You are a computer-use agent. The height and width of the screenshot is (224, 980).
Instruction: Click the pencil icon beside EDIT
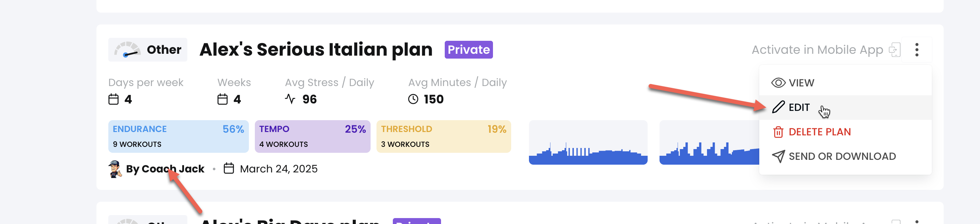tap(778, 107)
